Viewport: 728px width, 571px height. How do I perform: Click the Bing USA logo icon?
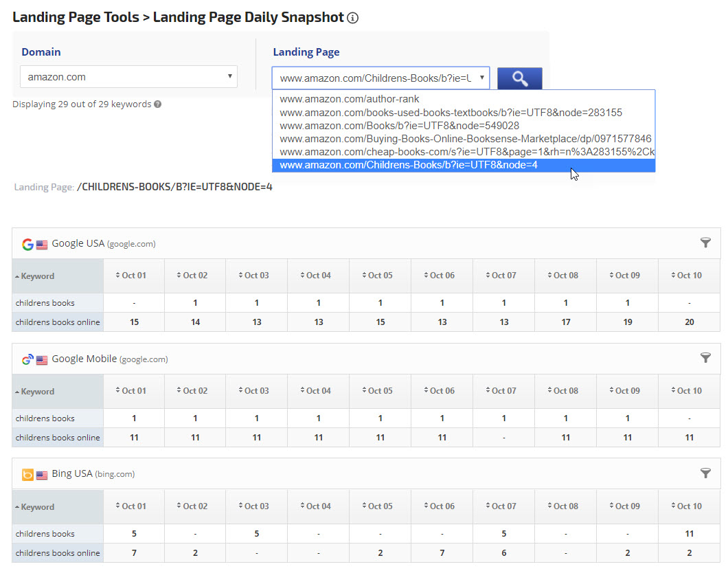pos(27,475)
